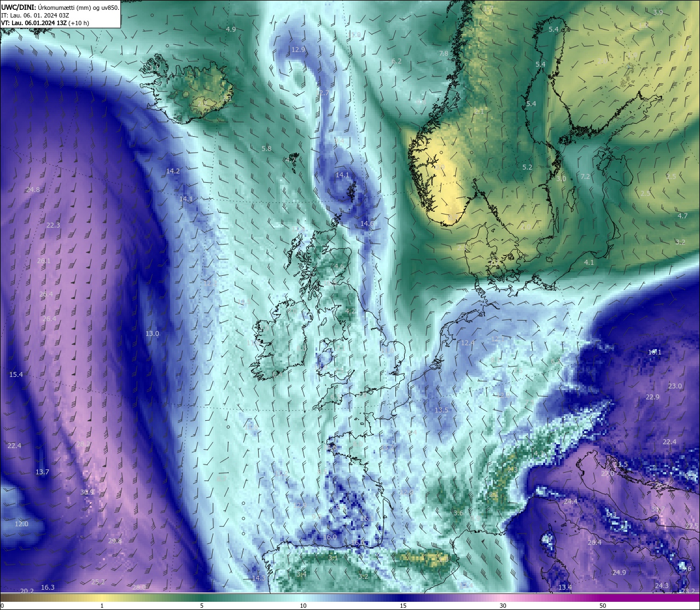Click the 15 label on color scale
Screen dimensions: 700x610
[x=403, y=606]
